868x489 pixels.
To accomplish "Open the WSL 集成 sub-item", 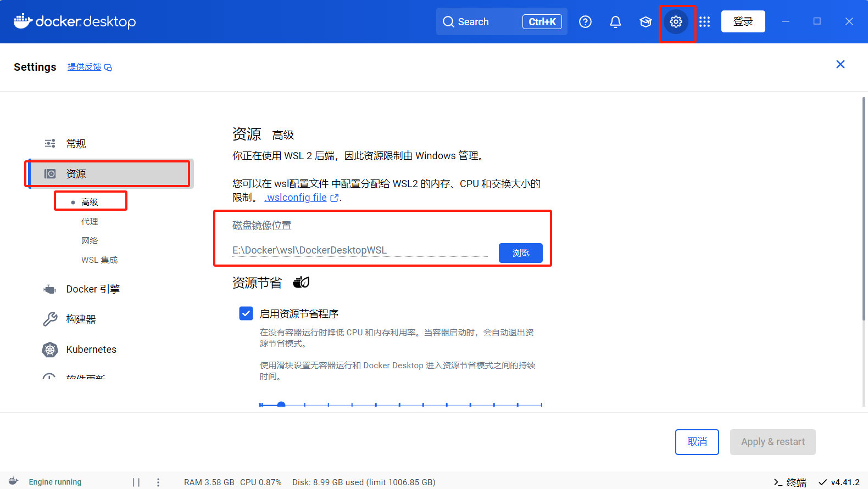I will click(x=99, y=260).
